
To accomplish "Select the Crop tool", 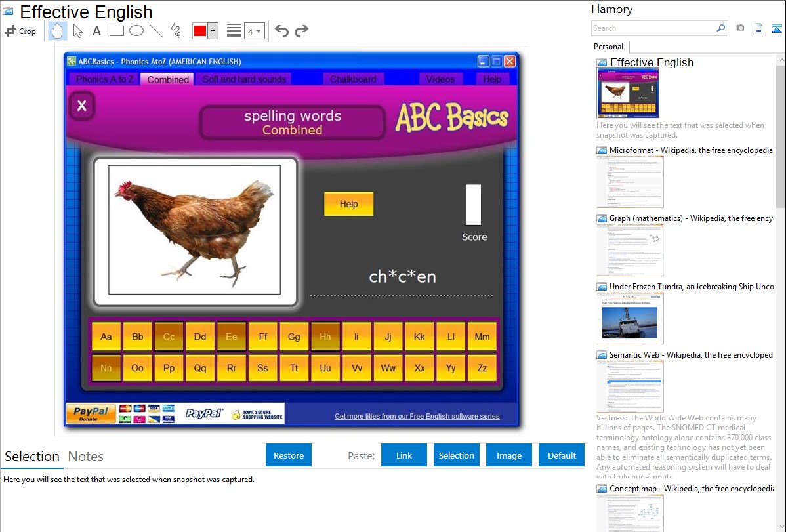I will (x=20, y=31).
